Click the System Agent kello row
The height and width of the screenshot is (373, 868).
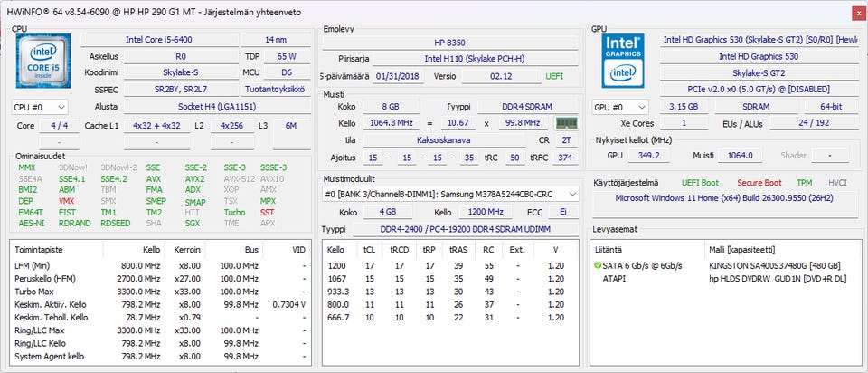tap(160, 357)
